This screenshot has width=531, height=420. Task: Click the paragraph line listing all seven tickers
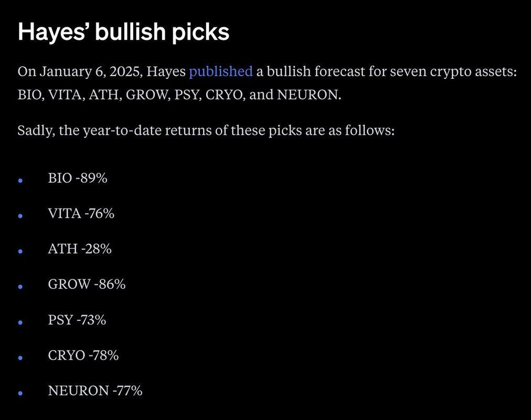[179, 97]
